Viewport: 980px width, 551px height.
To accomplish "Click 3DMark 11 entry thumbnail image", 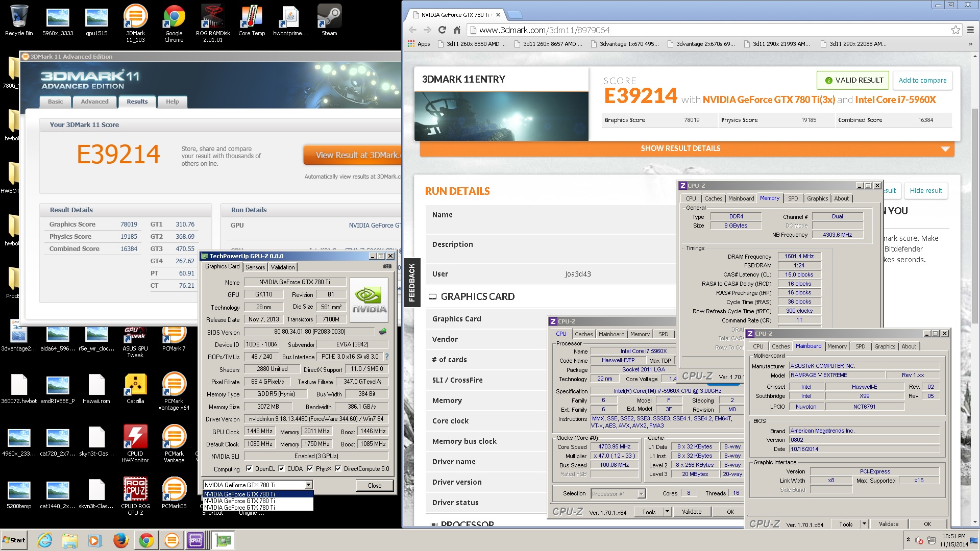I will pyautogui.click(x=501, y=116).
